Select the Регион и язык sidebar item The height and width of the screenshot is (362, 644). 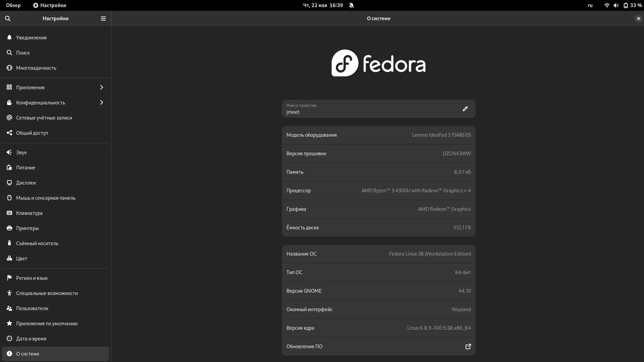pos(56,278)
